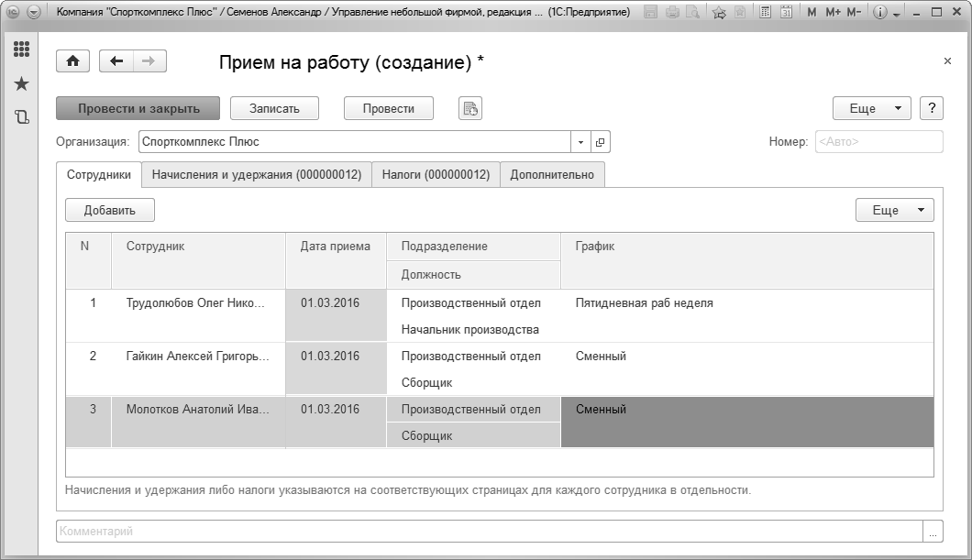Click Сотрудник column header

[x=198, y=261]
